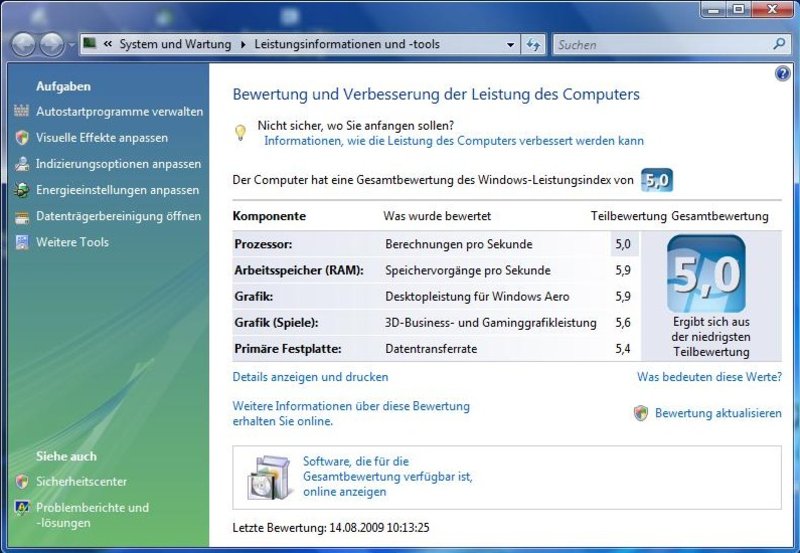The width and height of the screenshot is (800, 553).
Task: Select Primäre Festplatte row label
Action: [288, 349]
